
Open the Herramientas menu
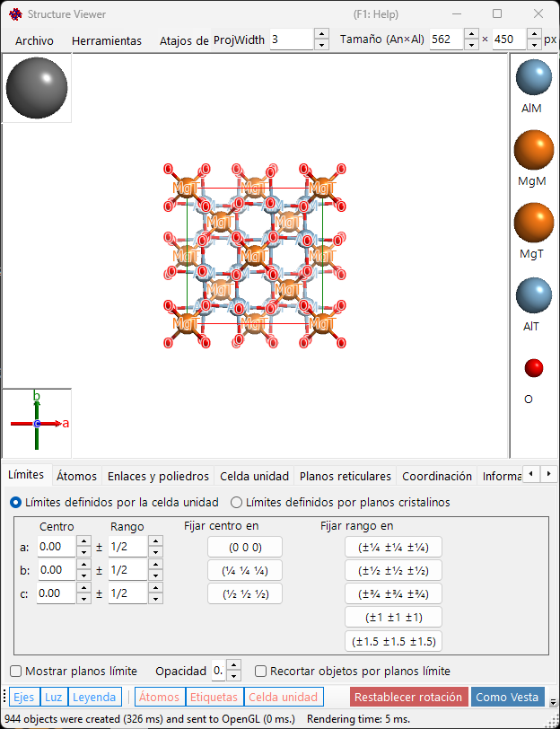[107, 41]
